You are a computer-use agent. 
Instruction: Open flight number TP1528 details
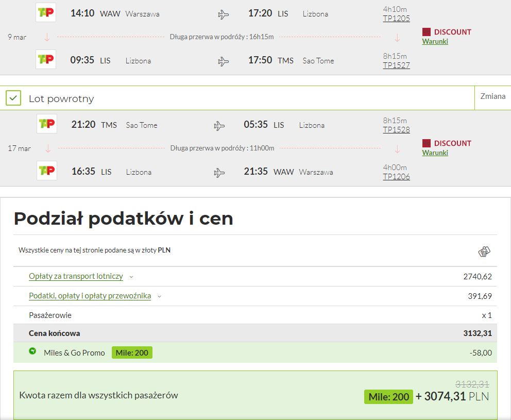[396, 130]
